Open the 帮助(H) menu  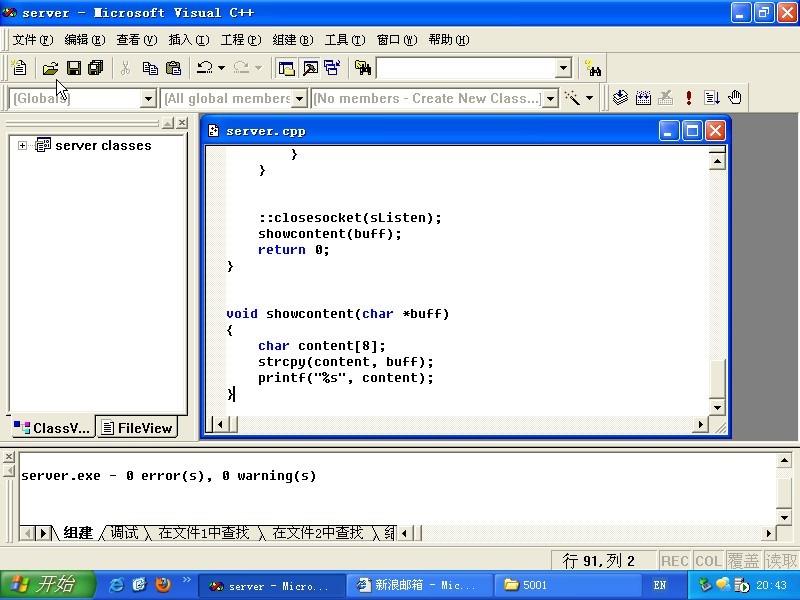449,40
